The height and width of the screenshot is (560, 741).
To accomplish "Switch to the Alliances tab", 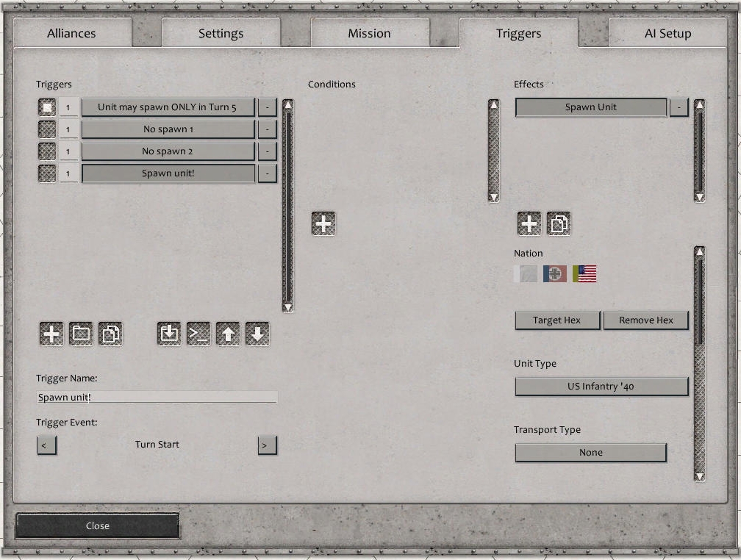I will 72,33.
